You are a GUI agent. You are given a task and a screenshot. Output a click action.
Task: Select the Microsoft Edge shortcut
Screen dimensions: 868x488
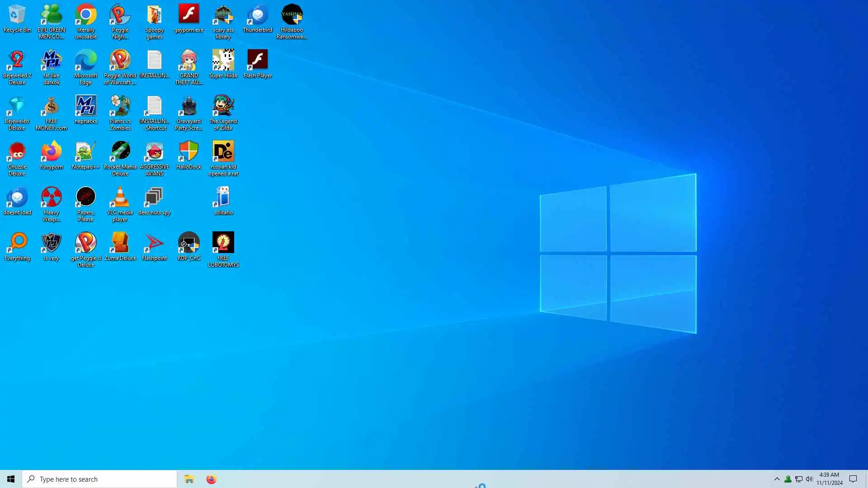click(x=85, y=61)
